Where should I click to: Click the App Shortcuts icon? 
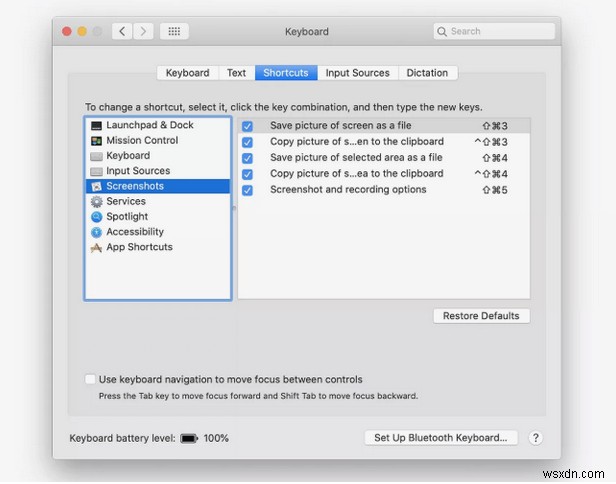96,248
